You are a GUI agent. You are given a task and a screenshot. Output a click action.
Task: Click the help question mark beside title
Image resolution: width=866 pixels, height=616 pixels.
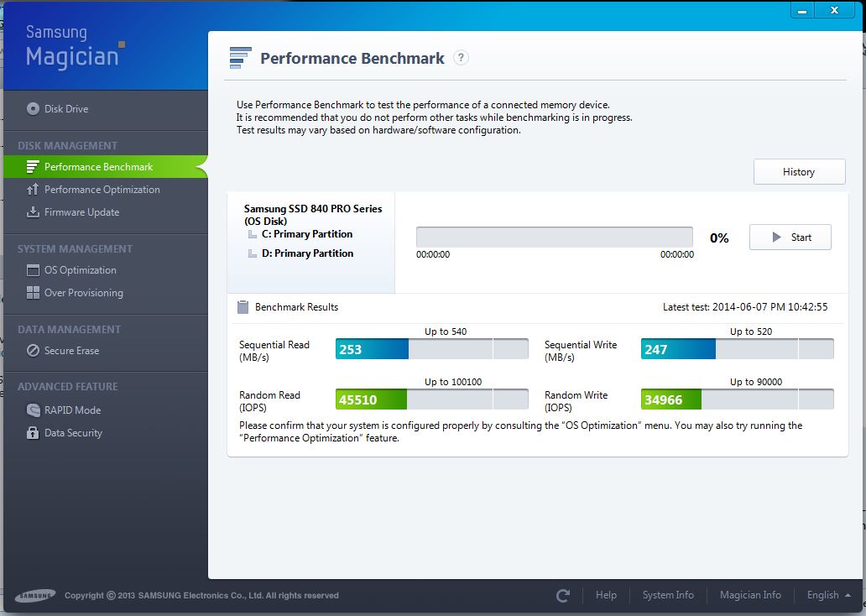(x=461, y=58)
